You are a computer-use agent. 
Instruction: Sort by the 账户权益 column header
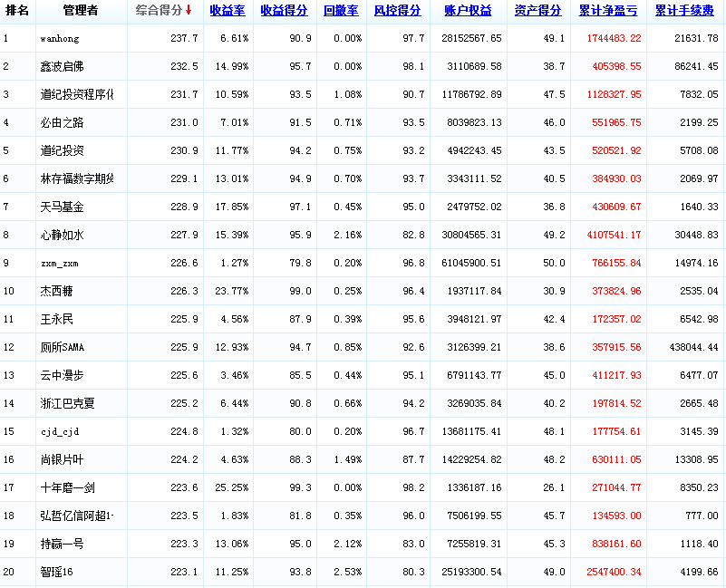[x=468, y=11]
